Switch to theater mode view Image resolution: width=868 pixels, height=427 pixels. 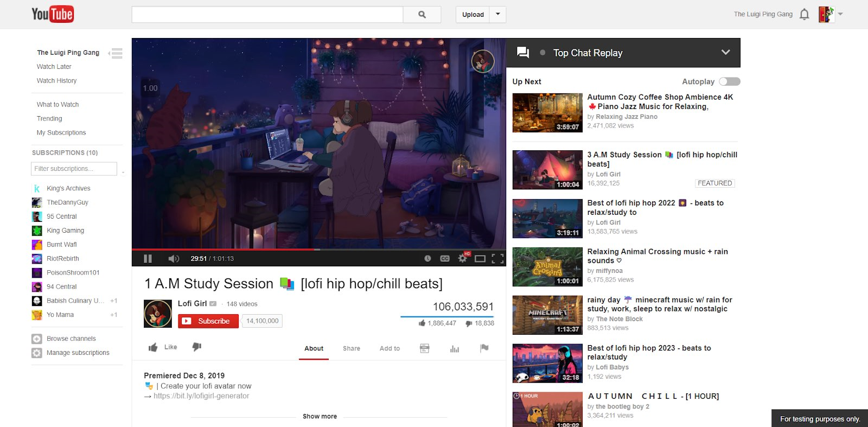(480, 259)
